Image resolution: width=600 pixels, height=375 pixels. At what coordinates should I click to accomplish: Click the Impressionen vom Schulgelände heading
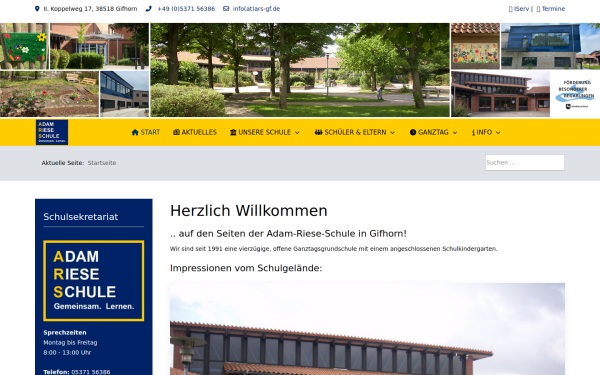(246, 268)
